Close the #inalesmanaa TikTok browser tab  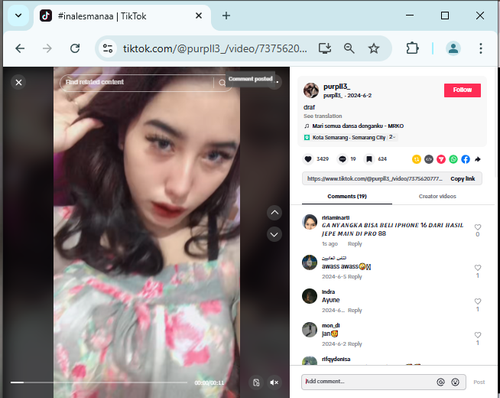pos(199,16)
